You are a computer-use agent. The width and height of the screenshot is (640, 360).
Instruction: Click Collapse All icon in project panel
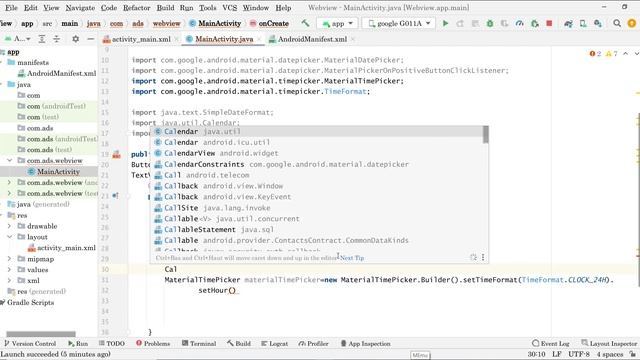(57, 39)
